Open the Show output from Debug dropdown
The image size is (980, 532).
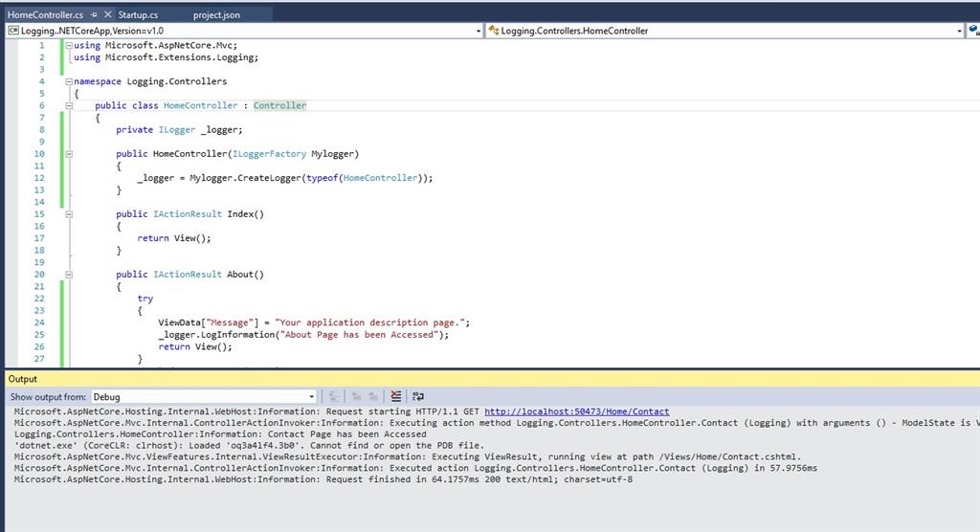click(204, 396)
